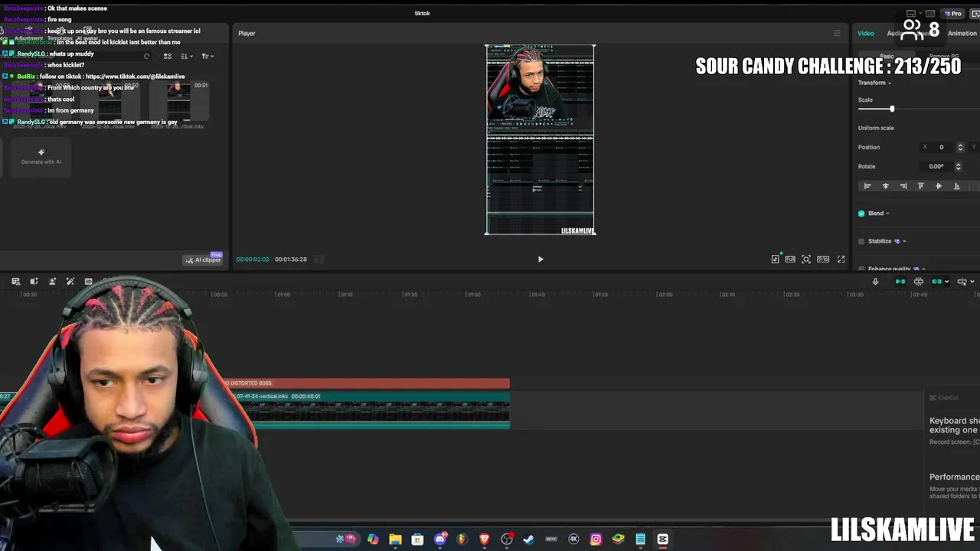This screenshot has width=980, height=551.
Task: Open dropdown arrow beside the linkage icon
Action: coord(947,282)
